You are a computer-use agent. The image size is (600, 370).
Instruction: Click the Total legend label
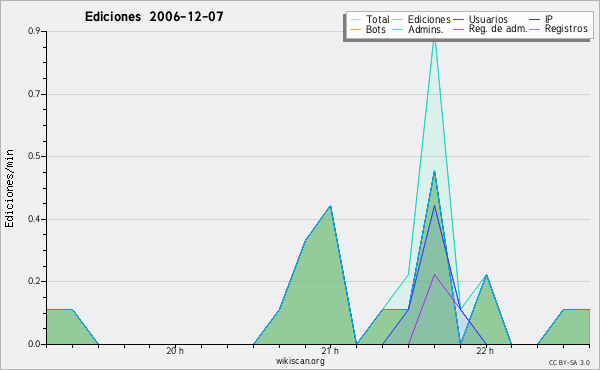(377, 19)
